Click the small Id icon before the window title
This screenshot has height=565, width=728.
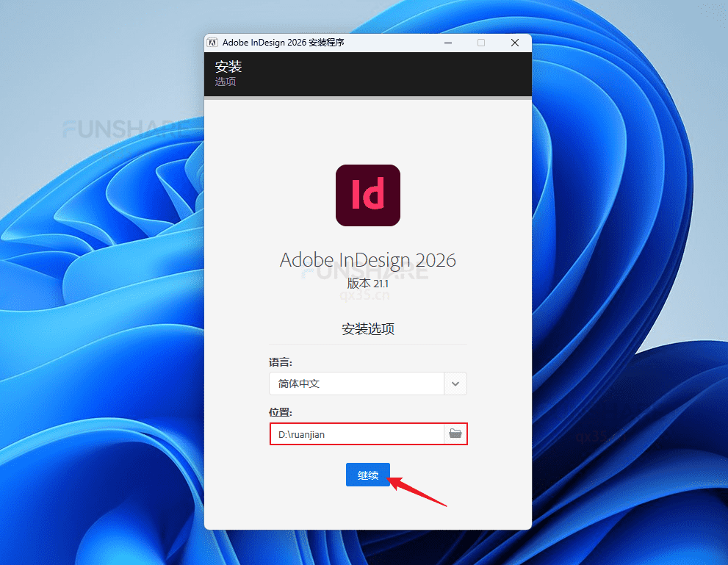coord(212,42)
